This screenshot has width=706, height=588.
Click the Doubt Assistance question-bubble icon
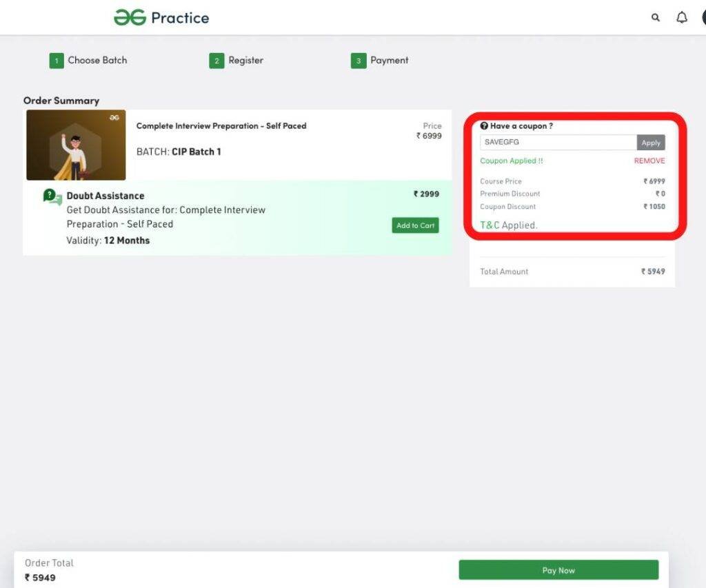[52, 197]
